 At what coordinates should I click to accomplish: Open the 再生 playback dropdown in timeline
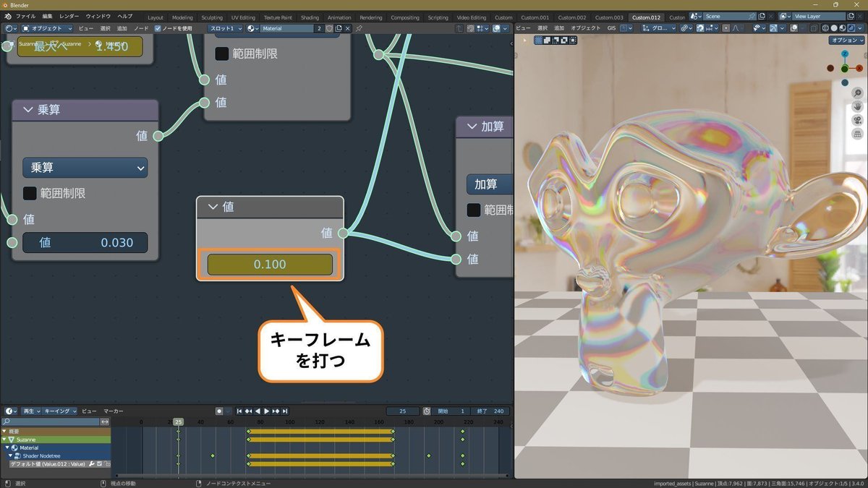click(x=32, y=411)
